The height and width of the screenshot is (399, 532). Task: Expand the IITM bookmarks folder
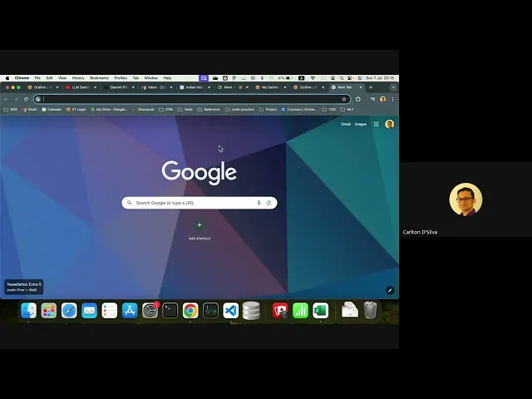click(165, 109)
